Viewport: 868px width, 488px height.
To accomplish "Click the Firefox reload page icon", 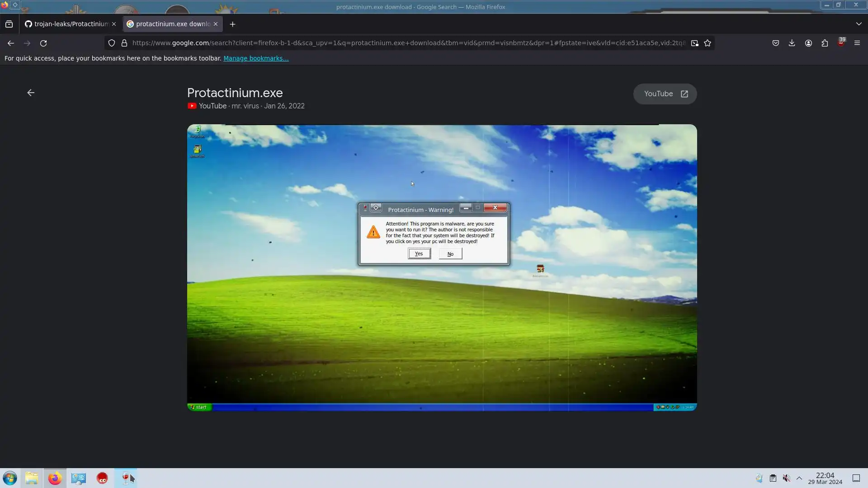I will [43, 43].
